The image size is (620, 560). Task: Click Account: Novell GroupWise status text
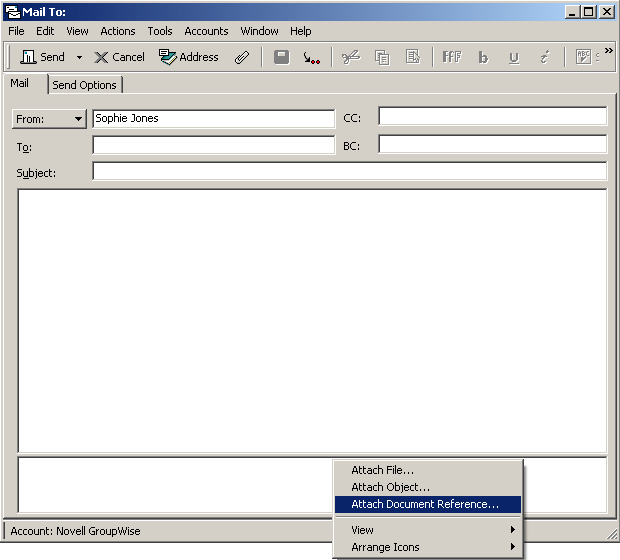click(75, 531)
